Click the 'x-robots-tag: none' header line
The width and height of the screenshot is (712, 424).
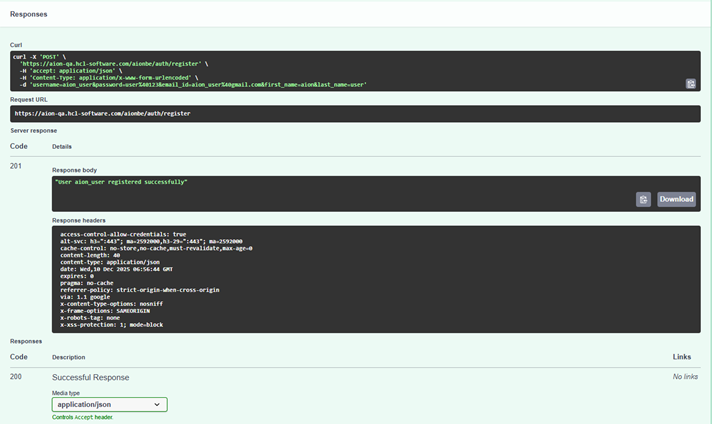point(90,318)
